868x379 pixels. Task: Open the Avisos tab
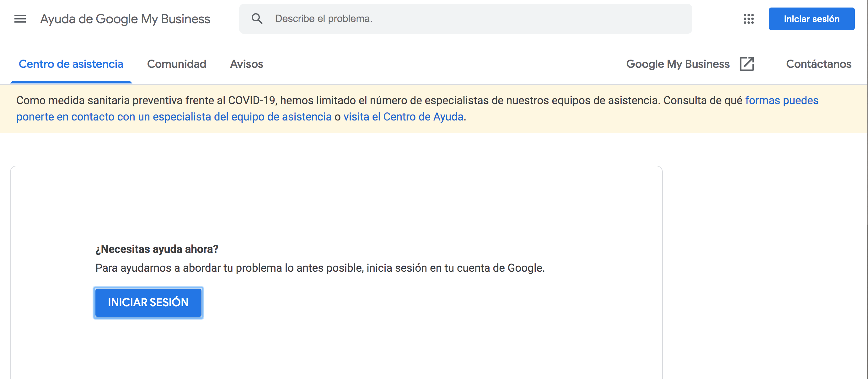tap(246, 64)
